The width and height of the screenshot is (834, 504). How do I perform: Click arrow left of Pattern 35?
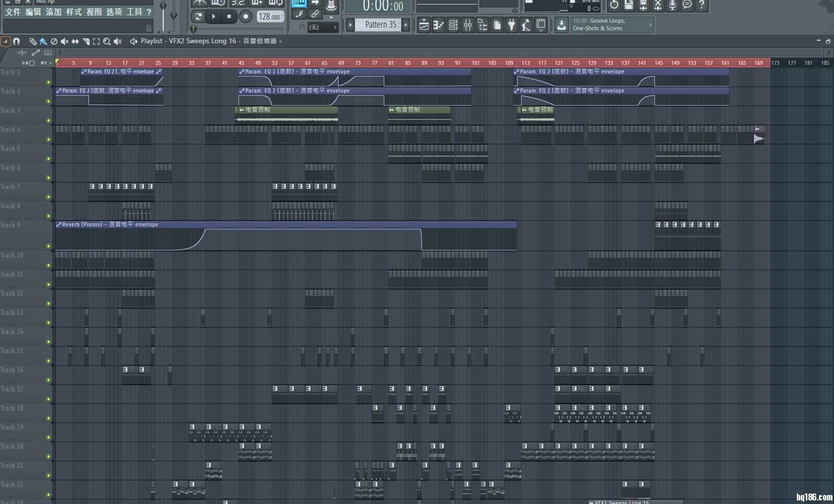(351, 25)
